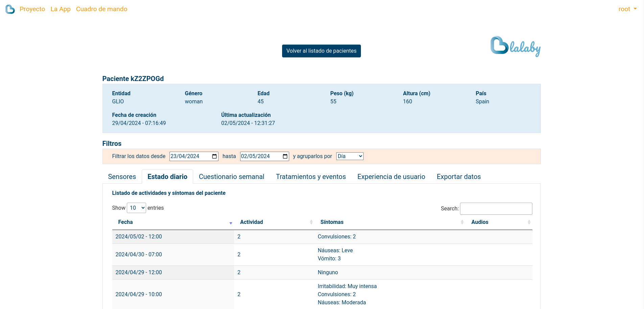Expand the root user dropdown
The image size is (644, 309).
(627, 9)
